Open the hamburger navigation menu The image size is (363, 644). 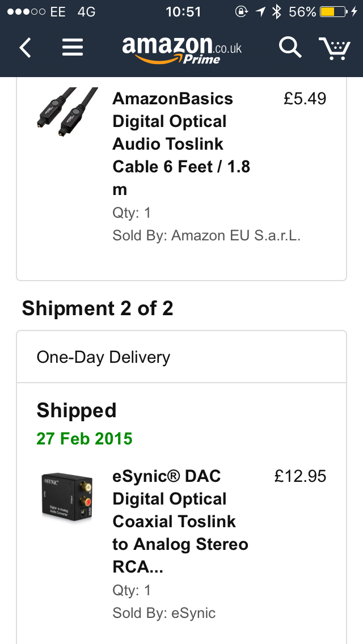click(x=73, y=48)
